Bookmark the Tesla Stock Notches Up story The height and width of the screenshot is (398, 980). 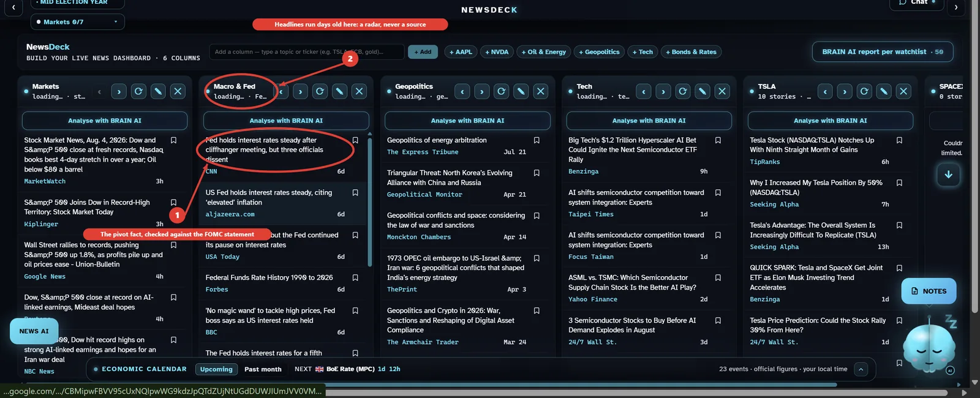899,140
